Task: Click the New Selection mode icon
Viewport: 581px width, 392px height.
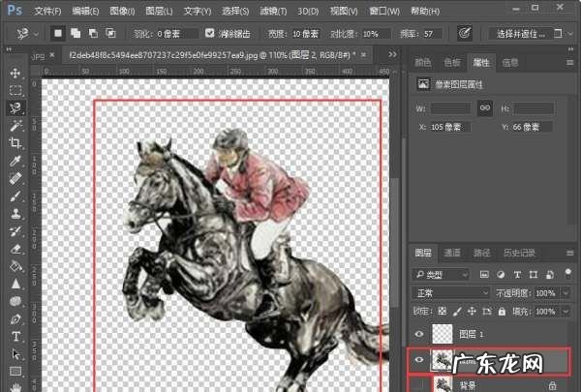Action: (x=57, y=32)
